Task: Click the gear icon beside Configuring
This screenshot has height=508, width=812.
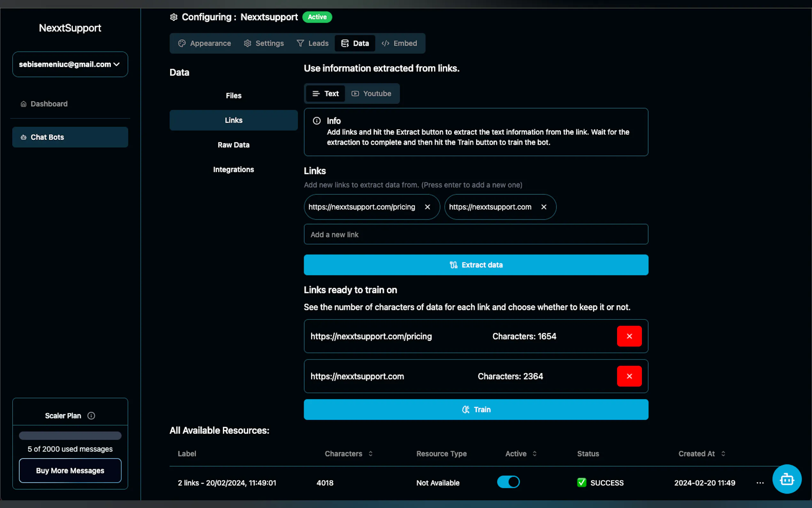Action: coord(174,17)
